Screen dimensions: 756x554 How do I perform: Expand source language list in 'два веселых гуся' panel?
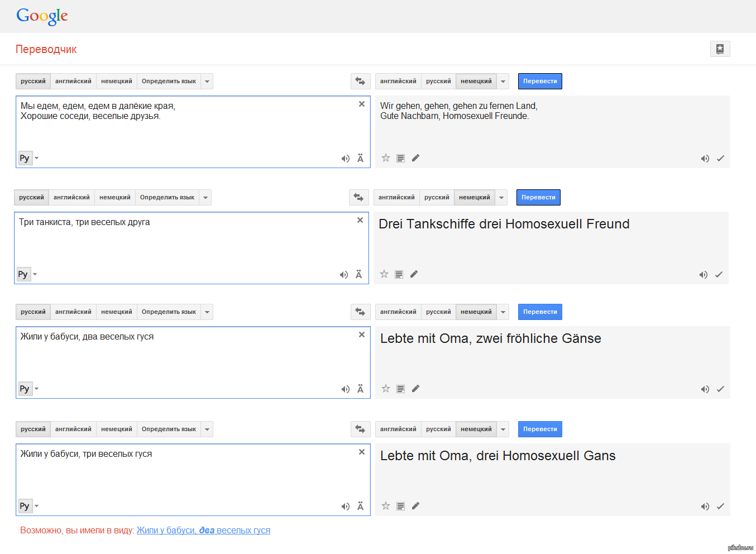[207, 312]
